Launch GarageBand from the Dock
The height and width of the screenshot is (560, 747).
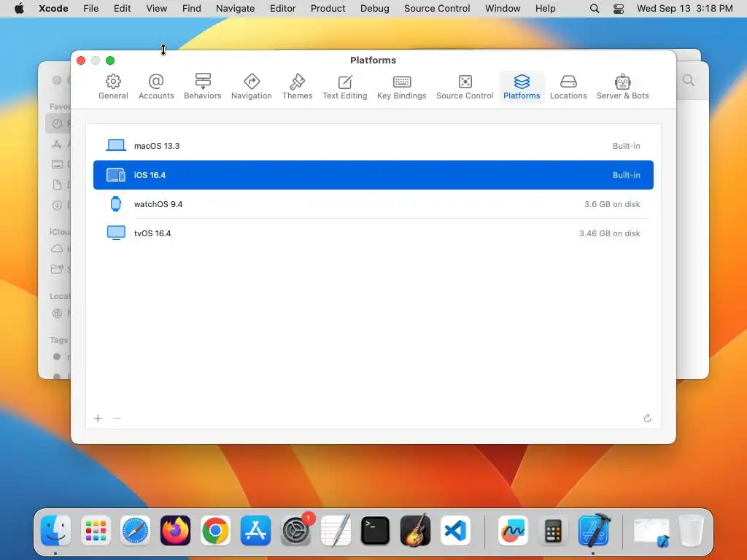tap(415, 531)
